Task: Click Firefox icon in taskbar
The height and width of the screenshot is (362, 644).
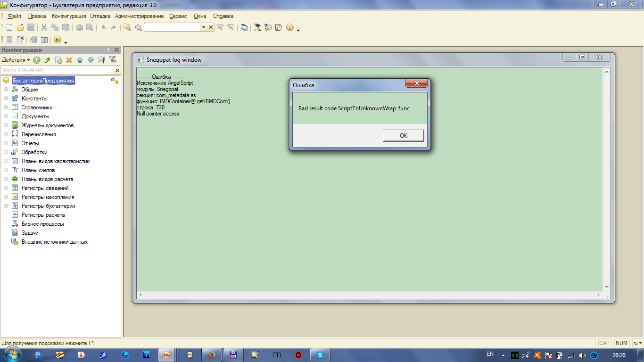Action: pyautogui.click(x=211, y=355)
